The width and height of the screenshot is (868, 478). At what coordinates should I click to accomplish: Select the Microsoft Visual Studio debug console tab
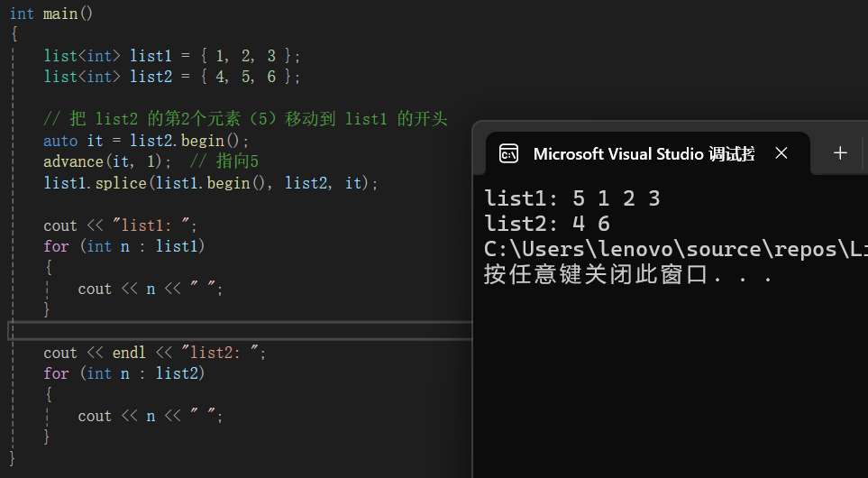click(647, 153)
